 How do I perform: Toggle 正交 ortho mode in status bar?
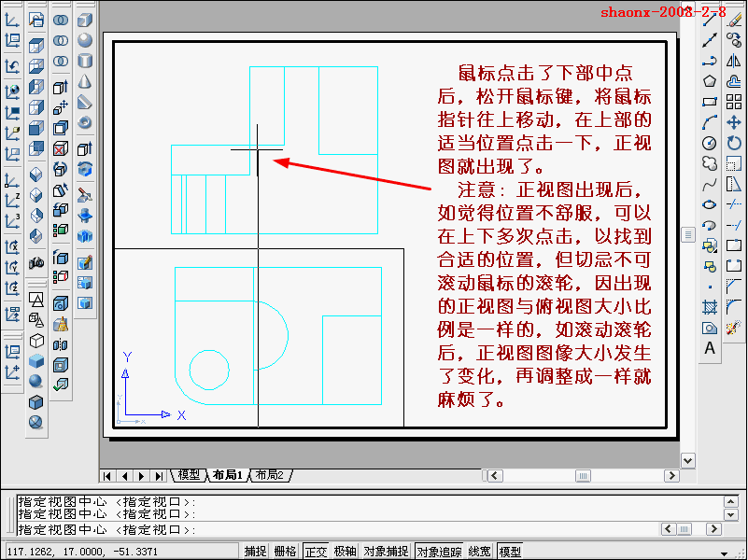pyautogui.click(x=316, y=552)
